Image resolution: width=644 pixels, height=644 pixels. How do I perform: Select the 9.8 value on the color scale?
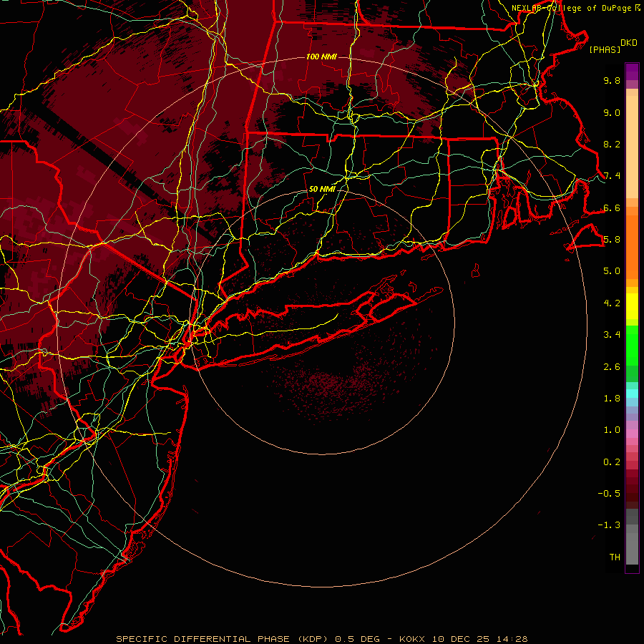612,80
